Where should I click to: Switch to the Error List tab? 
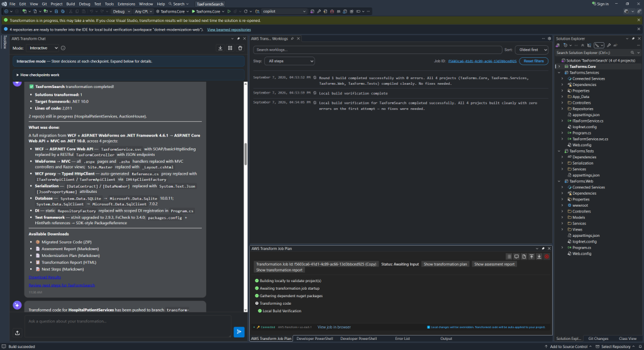402,339
